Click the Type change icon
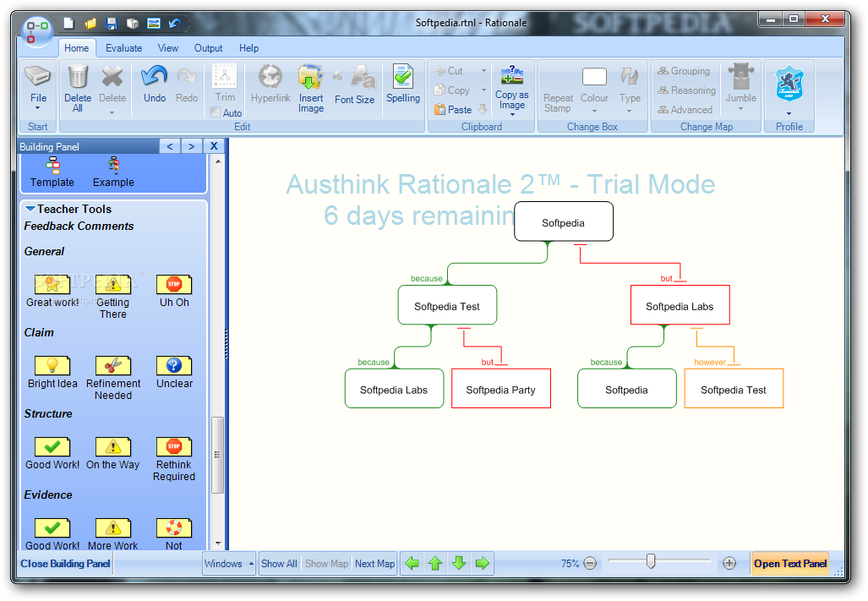The image size is (868, 601). click(x=630, y=76)
